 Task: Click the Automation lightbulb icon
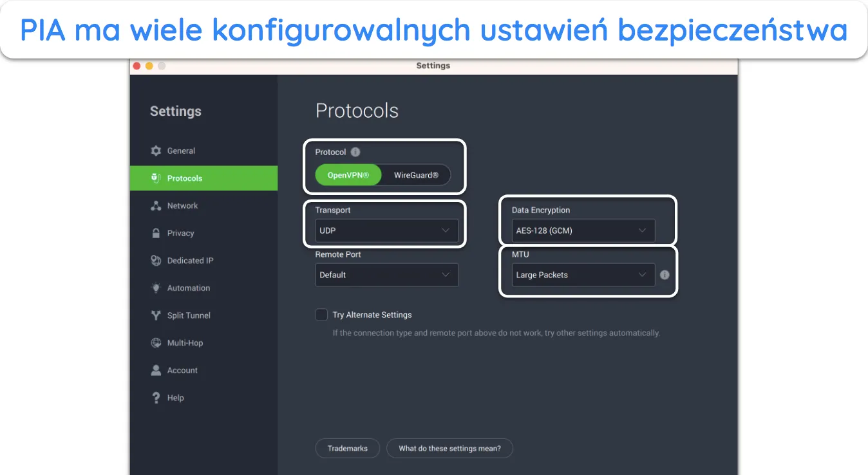(x=156, y=288)
